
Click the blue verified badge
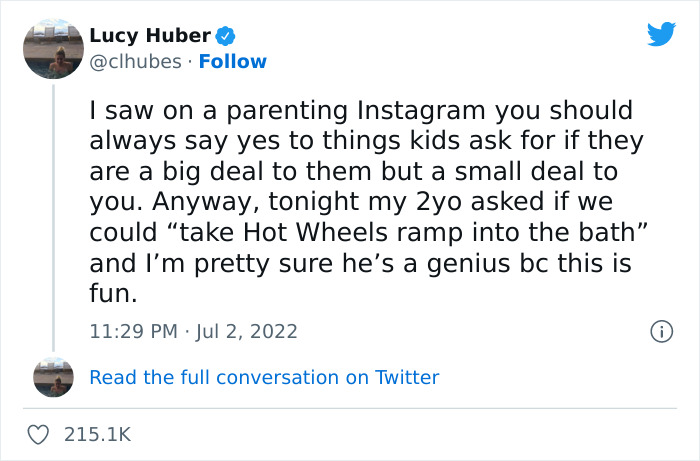227,36
